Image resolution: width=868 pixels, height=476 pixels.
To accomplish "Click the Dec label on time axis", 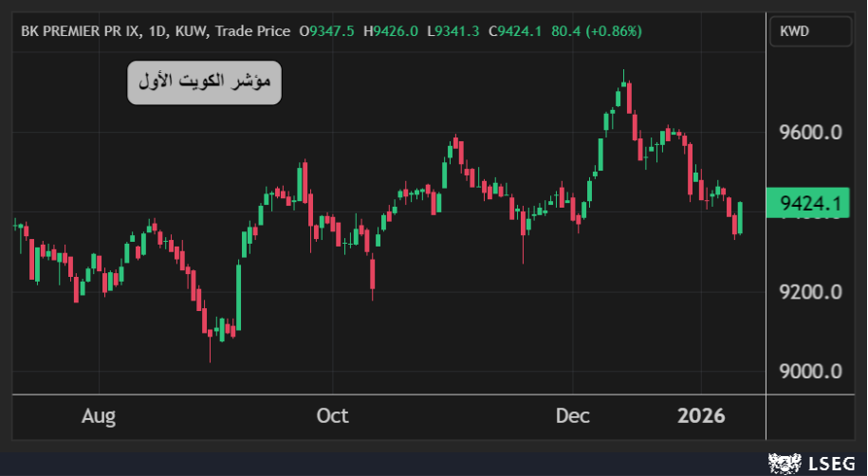I will 573,415.
